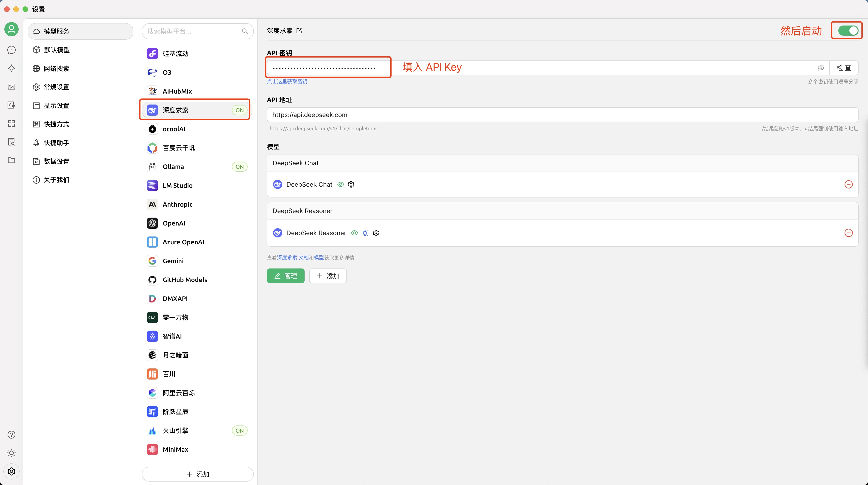Screen dimensions: 868x485
Task: Open the 模型 details link
Action: click(x=319, y=257)
